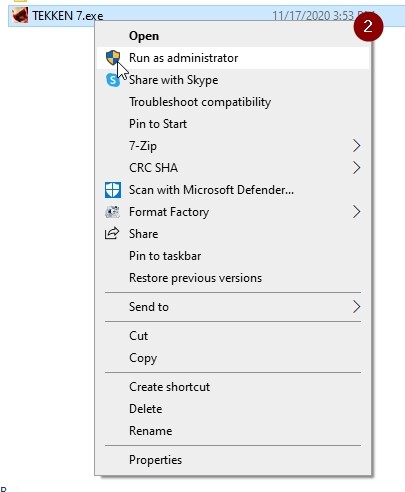405x492 pixels.
Task: Select Run as administrator
Action: [x=233, y=58]
